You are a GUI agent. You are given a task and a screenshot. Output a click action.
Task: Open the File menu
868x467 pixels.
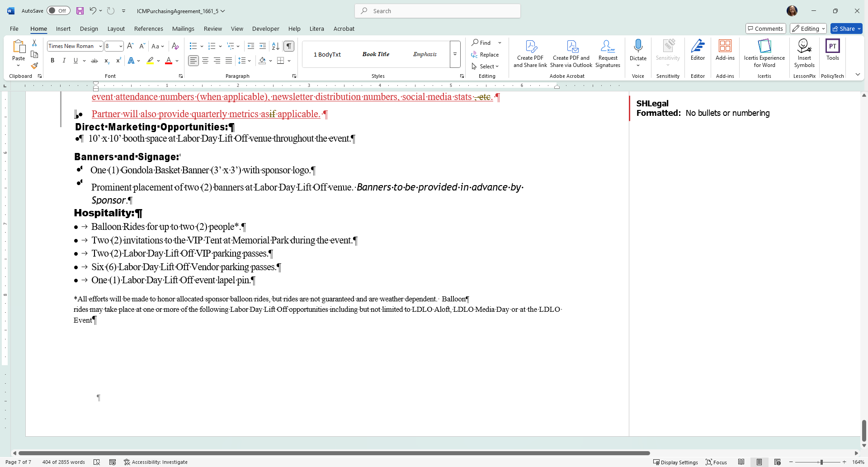pos(14,29)
